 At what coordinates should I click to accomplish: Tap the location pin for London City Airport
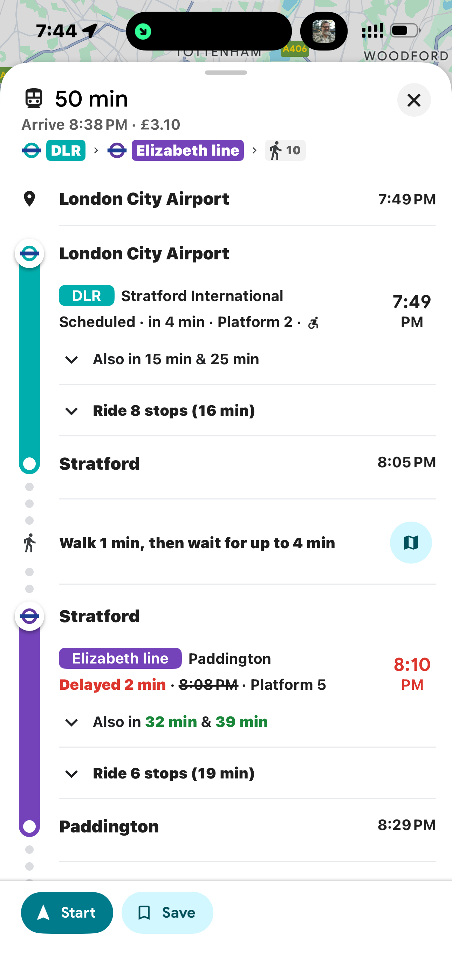click(x=29, y=199)
